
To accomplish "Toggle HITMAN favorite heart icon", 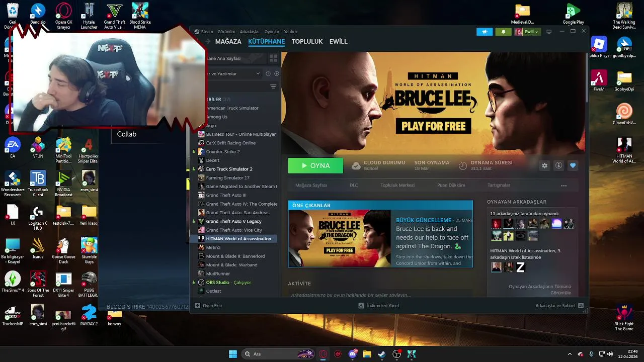I will tap(573, 165).
